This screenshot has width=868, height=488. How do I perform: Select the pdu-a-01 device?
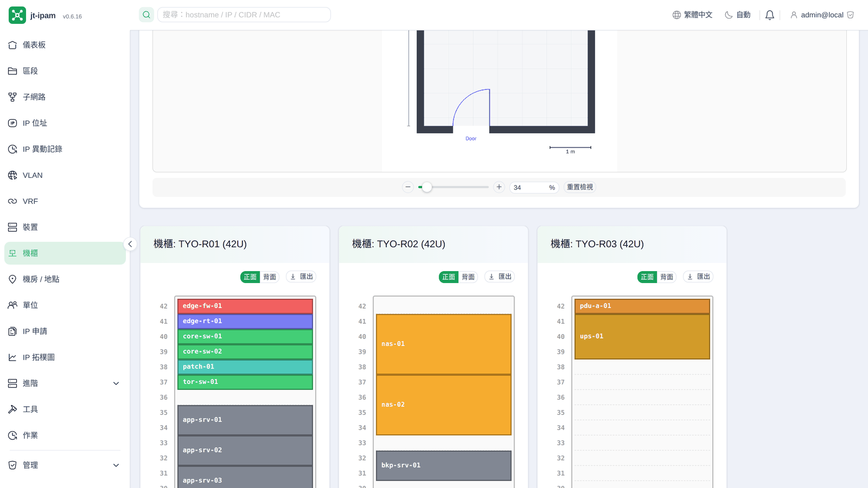coord(642,306)
